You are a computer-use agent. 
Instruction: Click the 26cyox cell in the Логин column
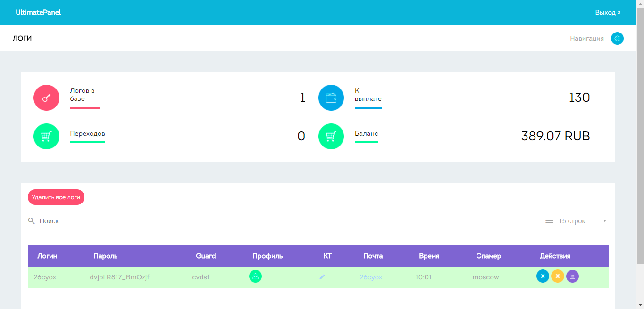pos(45,277)
